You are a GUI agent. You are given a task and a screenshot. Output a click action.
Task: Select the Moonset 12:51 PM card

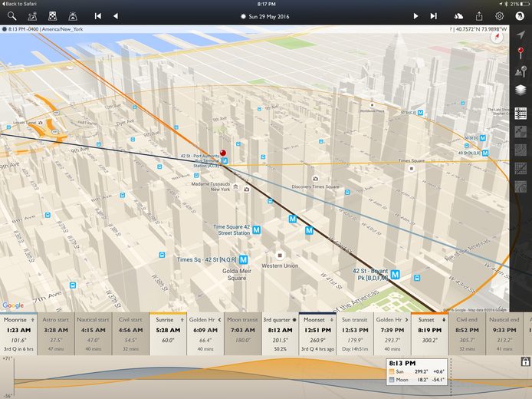click(317, 334)
